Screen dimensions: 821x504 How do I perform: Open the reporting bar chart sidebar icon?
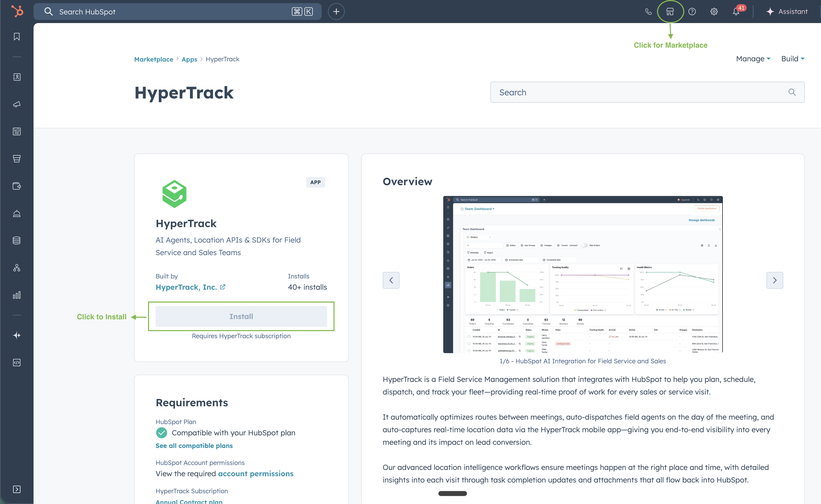click(x=17, y=295)
